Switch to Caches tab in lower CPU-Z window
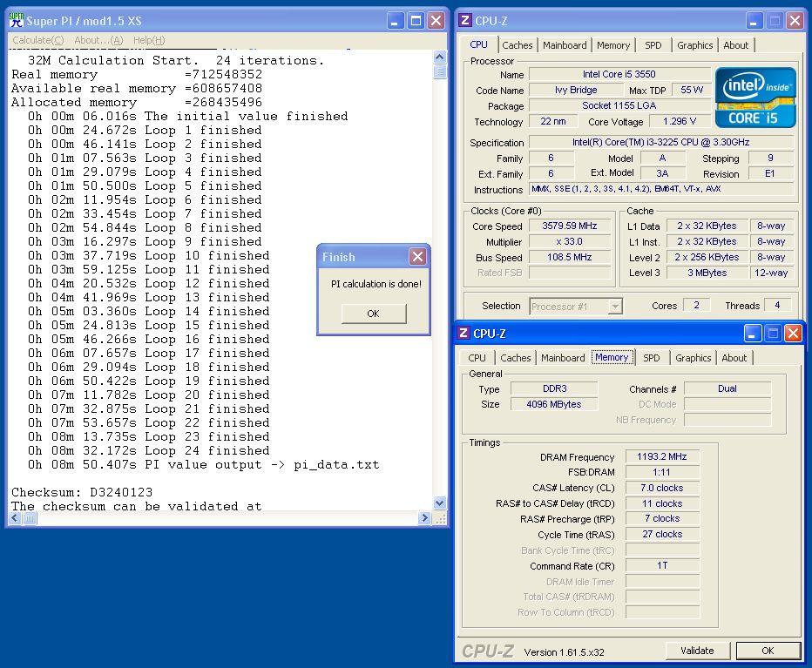This screenshot has width=812, height=668. [515, 358]
